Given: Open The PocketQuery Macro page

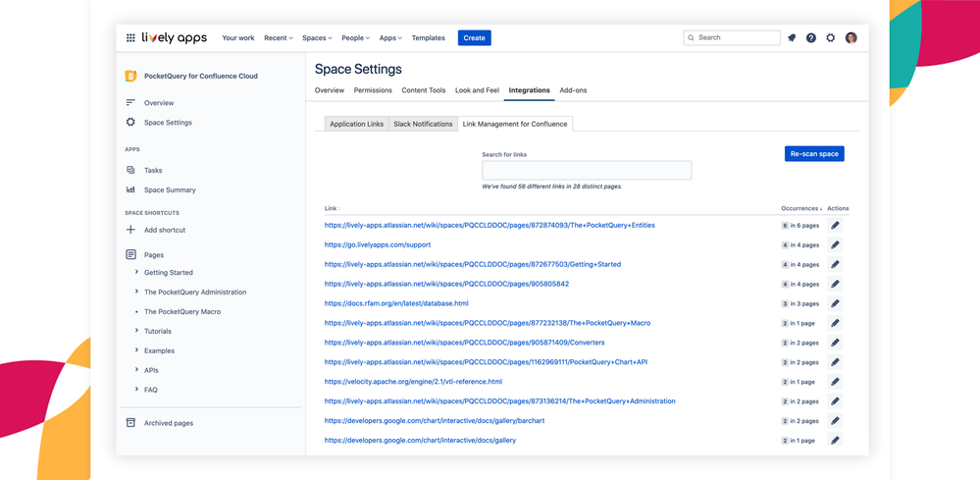Looking at the screenshot, I should (182, 312).
